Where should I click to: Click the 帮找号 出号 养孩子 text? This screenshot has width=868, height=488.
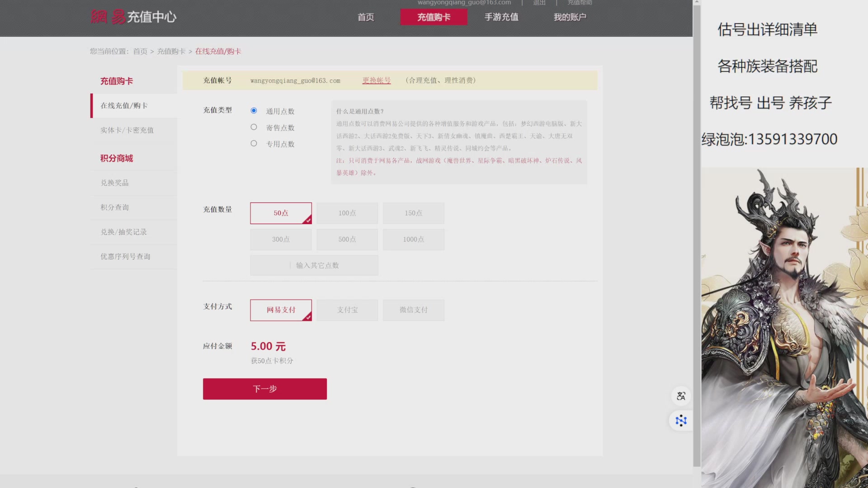(771, 103)
